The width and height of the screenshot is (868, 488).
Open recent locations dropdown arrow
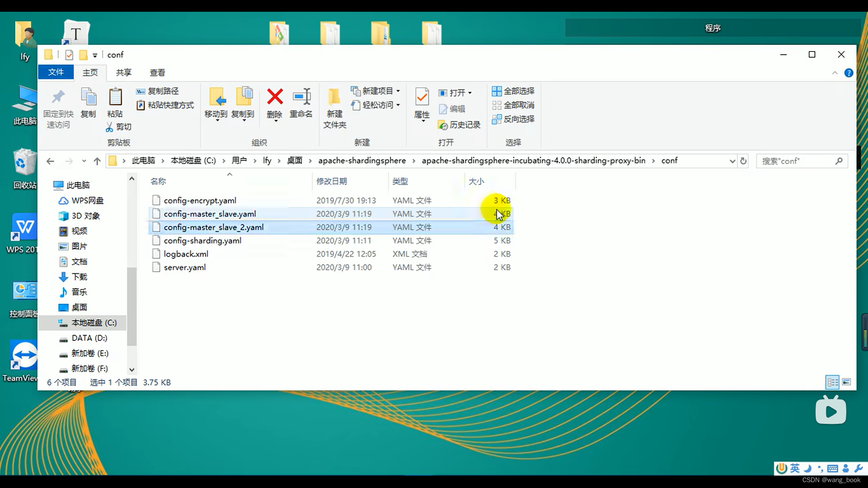[84, 161]
